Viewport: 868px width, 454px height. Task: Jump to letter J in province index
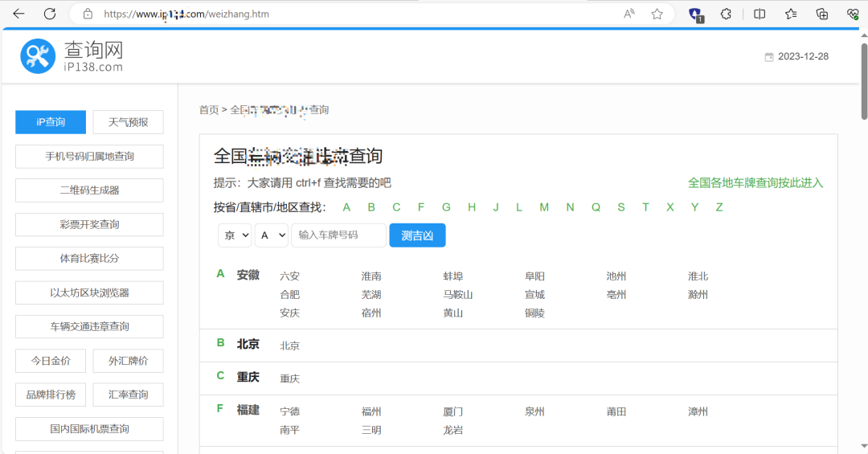pos(496,207)
